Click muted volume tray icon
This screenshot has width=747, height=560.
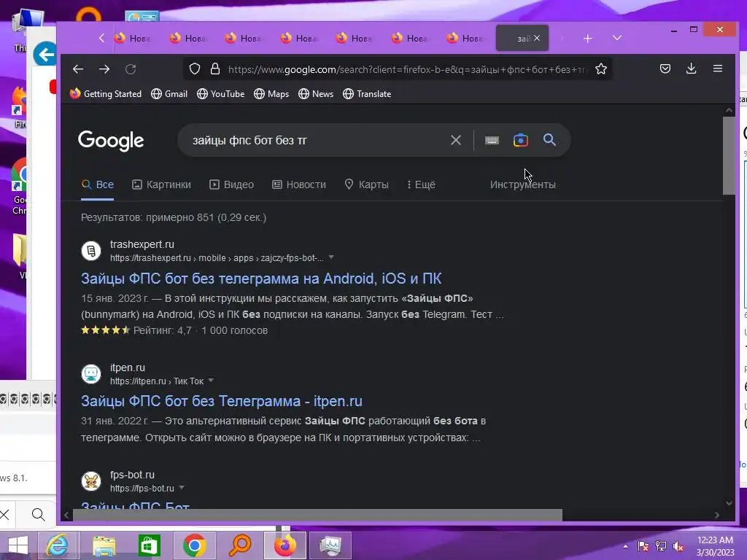click(678, 546)
